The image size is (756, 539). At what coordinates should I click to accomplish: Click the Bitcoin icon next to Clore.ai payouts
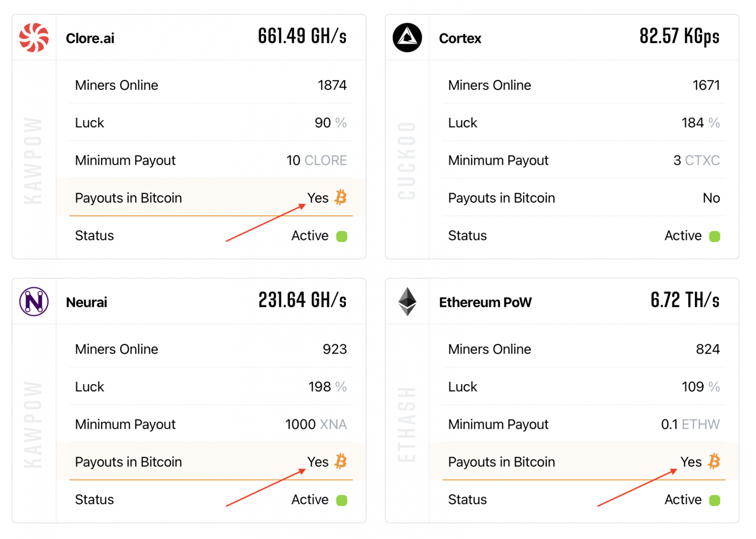pyautogui.click(x=341, y=198)
